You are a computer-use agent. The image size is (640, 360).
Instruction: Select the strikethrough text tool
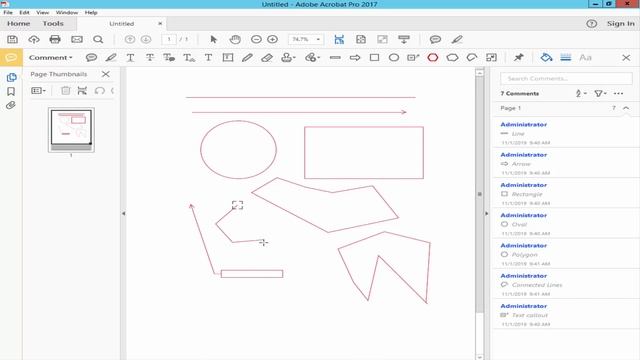pyautogui.click(x=150, y=58)
